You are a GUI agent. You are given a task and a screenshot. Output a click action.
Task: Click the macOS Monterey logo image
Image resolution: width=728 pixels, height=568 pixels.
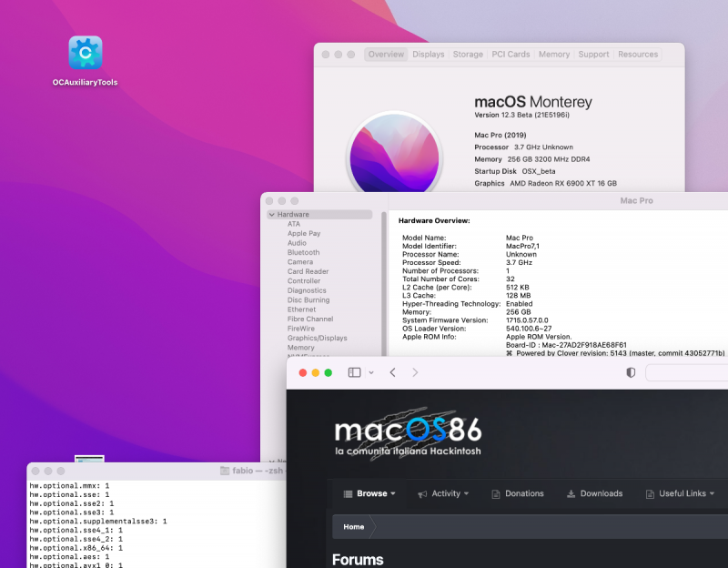point(394,153)
